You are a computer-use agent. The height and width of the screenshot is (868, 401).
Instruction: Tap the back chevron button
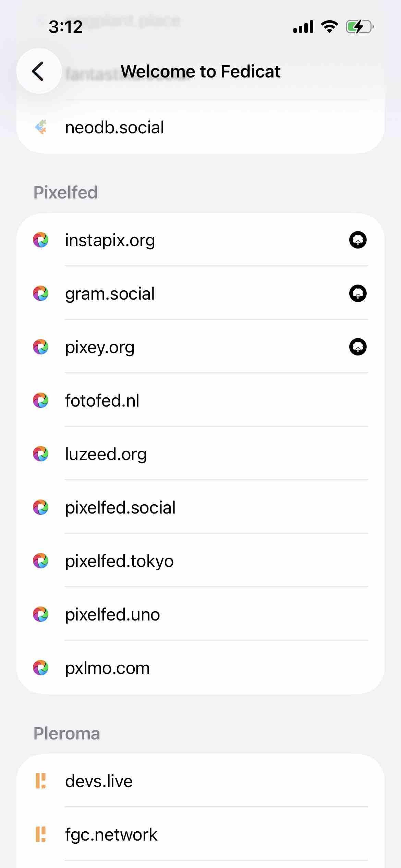tap(39, 71)
